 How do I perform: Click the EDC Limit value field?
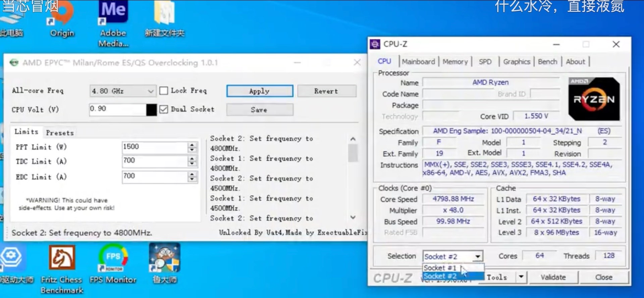[x=155, y=177]
